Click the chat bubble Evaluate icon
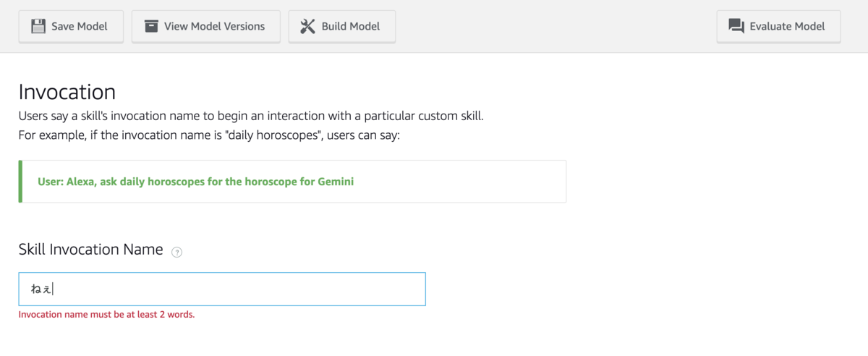 736,26
